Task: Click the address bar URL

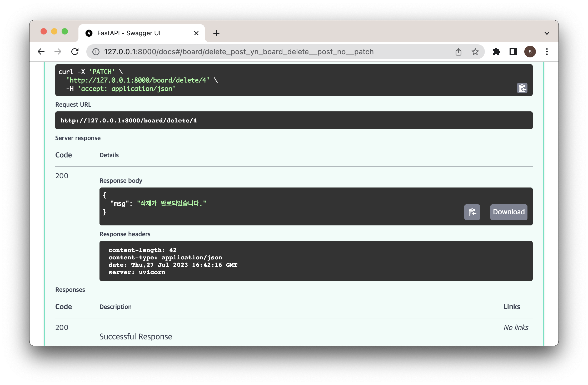Action: [238, 52]
